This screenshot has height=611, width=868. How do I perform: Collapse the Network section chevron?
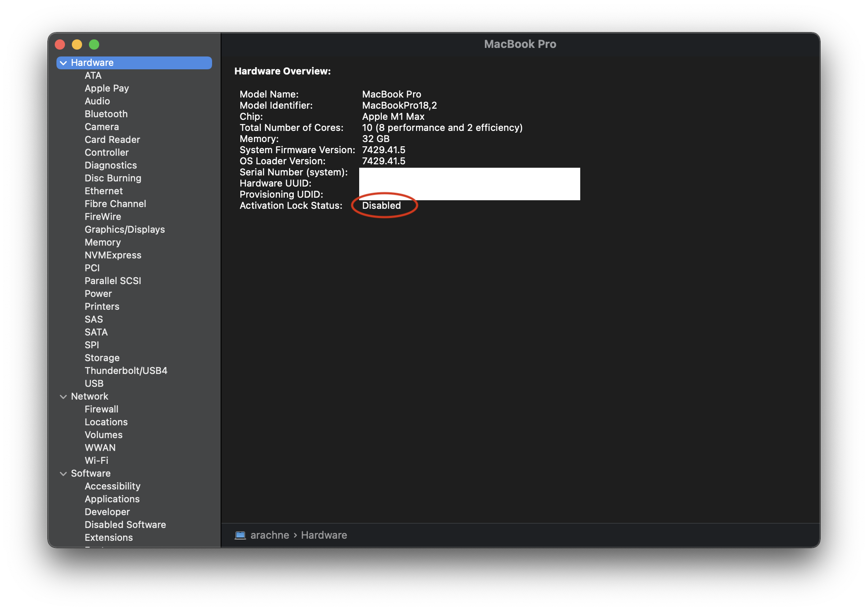pos(63,397)
